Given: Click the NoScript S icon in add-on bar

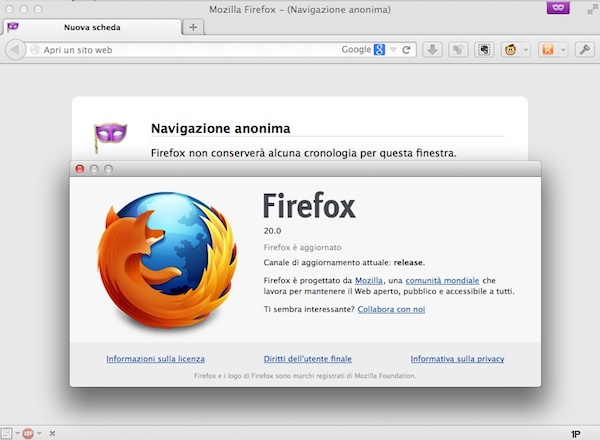Looking at the screenshot, I should pos(7,433).
